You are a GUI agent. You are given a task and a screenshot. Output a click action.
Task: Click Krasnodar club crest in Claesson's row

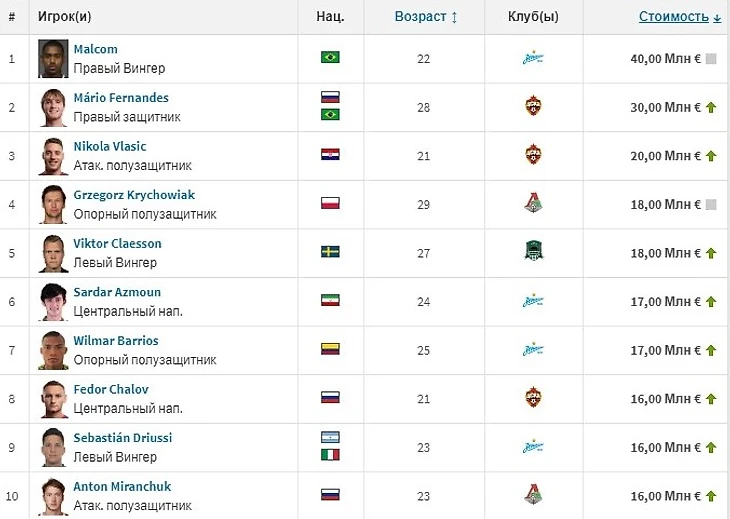(x=532, y=252)
